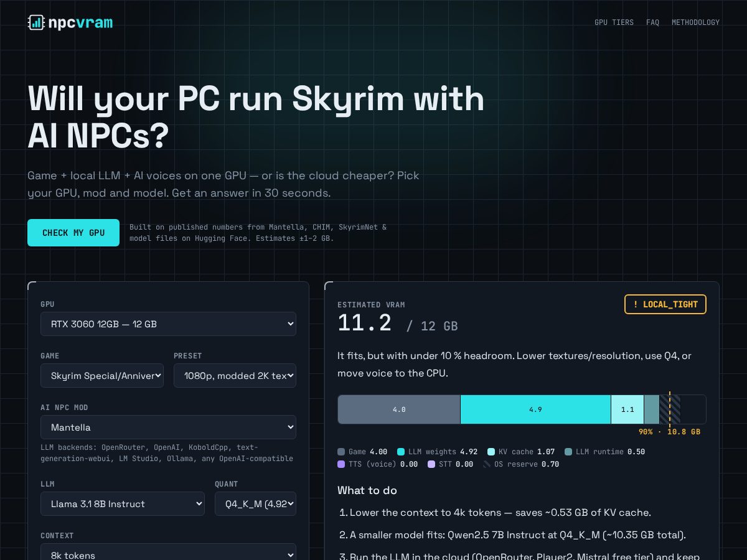Viewport: 747px width, 560px height.
Task: Open the Quant dropdown showing Q4_K_M
Action: tap(255, 504)
